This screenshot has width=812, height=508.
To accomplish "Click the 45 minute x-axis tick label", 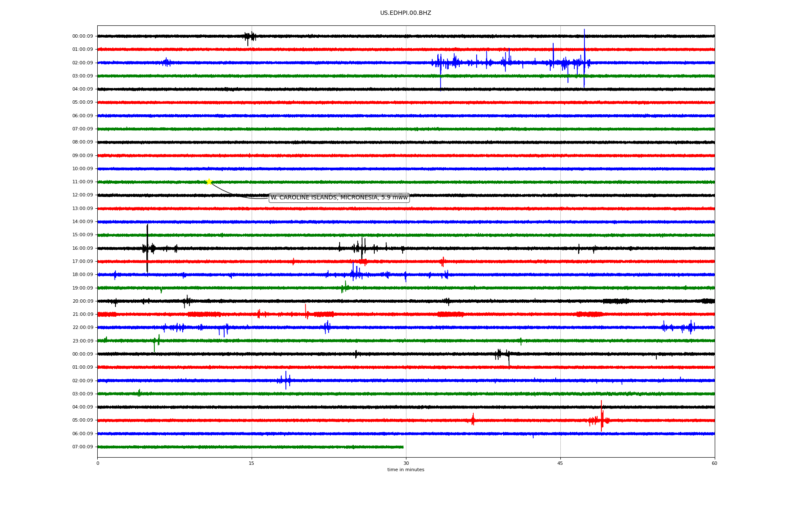I will tap(560, 463).
